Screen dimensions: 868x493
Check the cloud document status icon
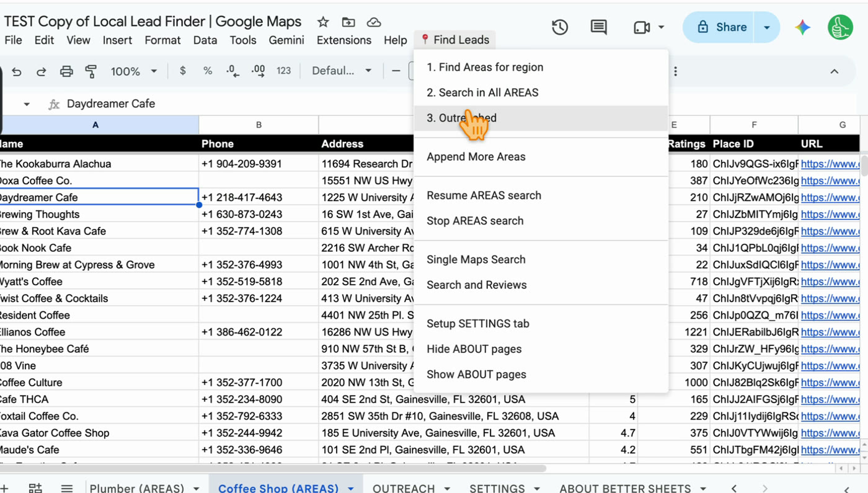[374, 22]
